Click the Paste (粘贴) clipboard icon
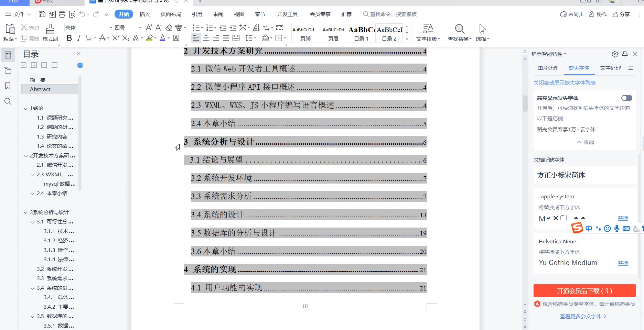 coord(10,29)
